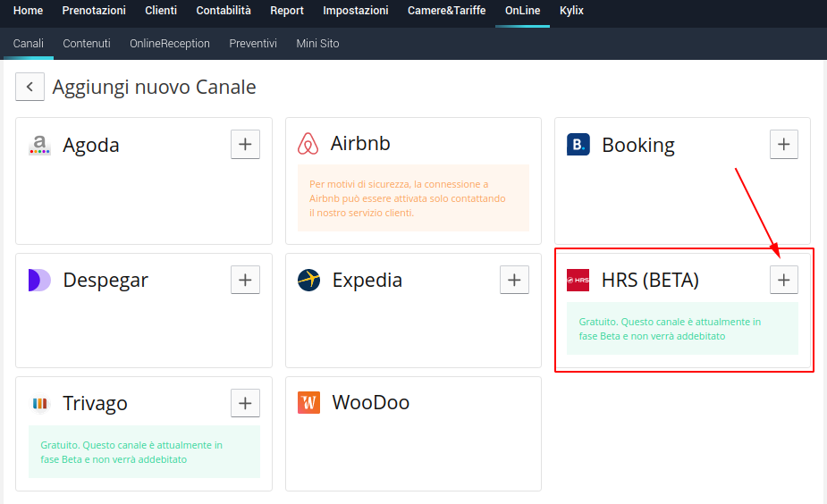The width and height of the screenshot is (827, 504).
Task: Add the Expedia channel with its plus button
Action: [x=514, y=280]
